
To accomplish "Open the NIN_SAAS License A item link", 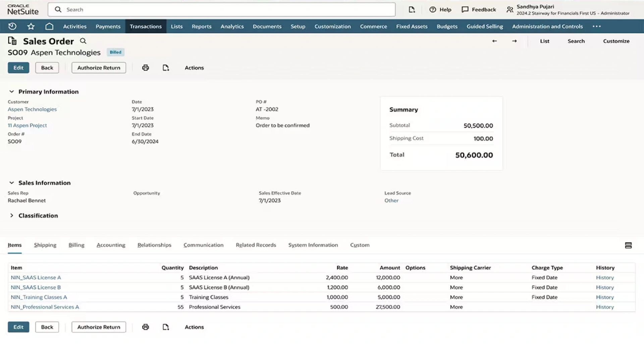I will click(36, 278).
